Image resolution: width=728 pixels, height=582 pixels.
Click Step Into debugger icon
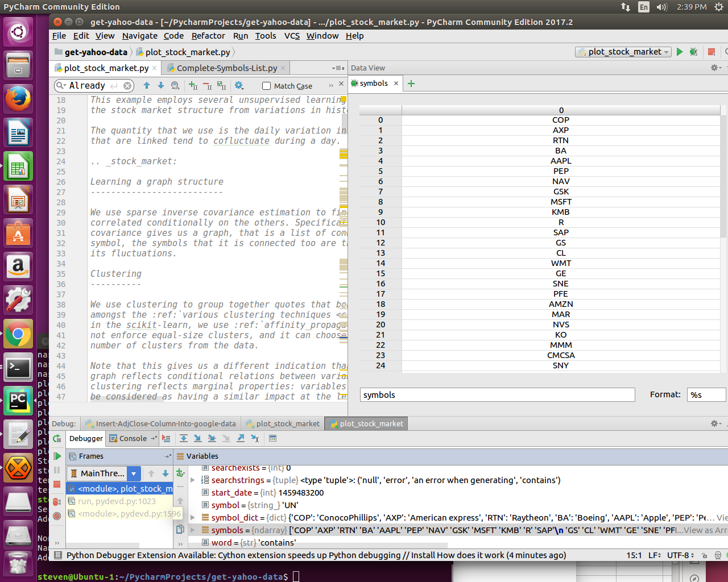click(197, 438)
